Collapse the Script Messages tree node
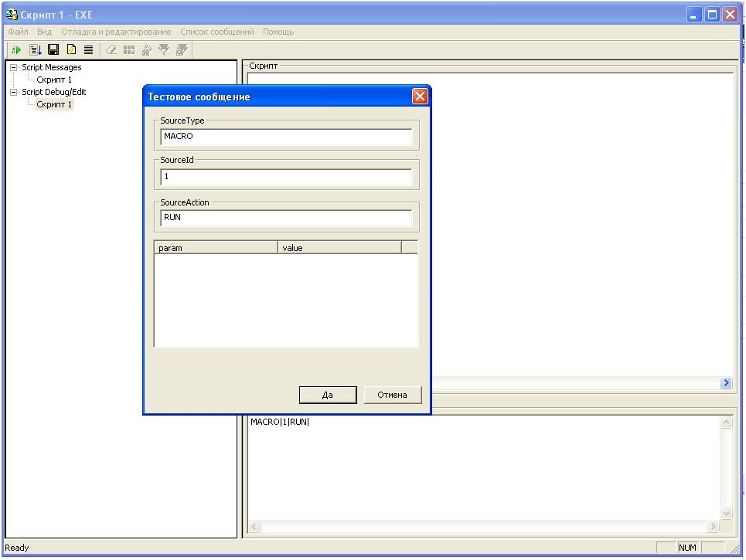Viewport: 746px width, 560px height. click(13, 67)
